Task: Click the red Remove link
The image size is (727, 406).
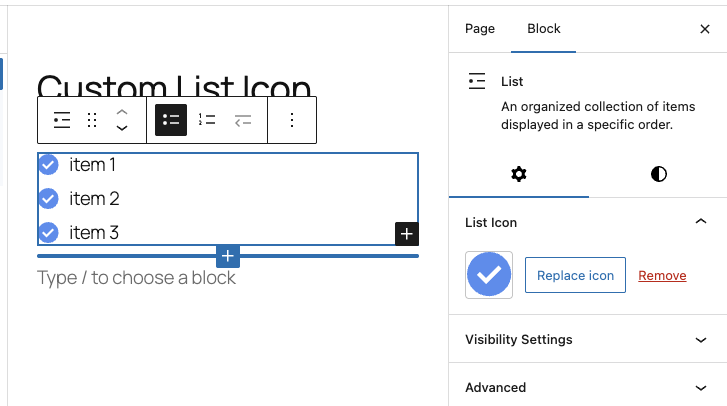Action: tap(662, 275)
